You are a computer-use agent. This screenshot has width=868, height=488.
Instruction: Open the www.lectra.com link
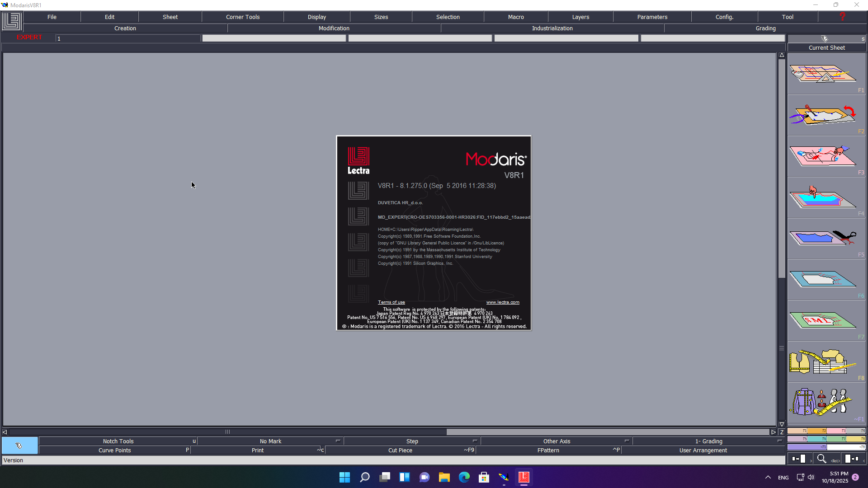(502, 302)
